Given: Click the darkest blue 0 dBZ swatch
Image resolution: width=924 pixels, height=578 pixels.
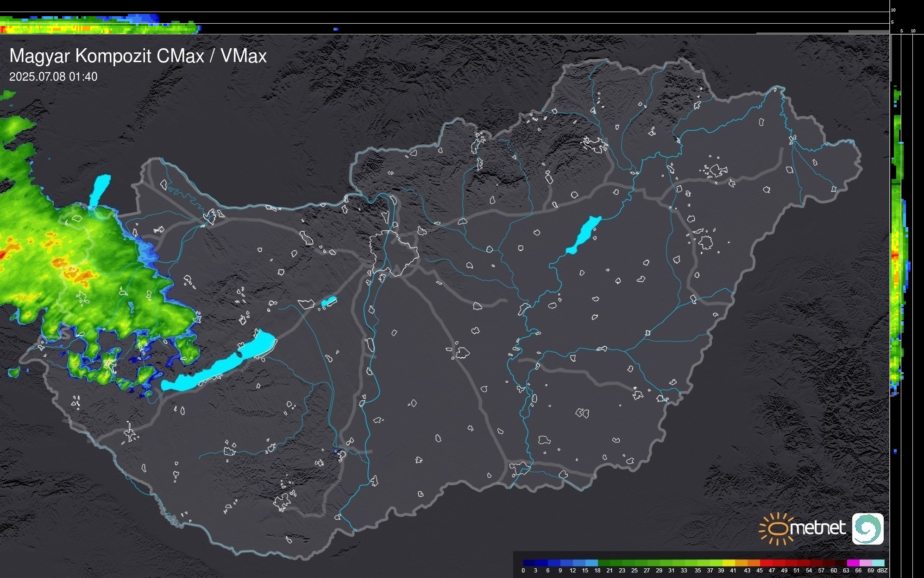Looking at the screenshot, I should click(529, 563).
